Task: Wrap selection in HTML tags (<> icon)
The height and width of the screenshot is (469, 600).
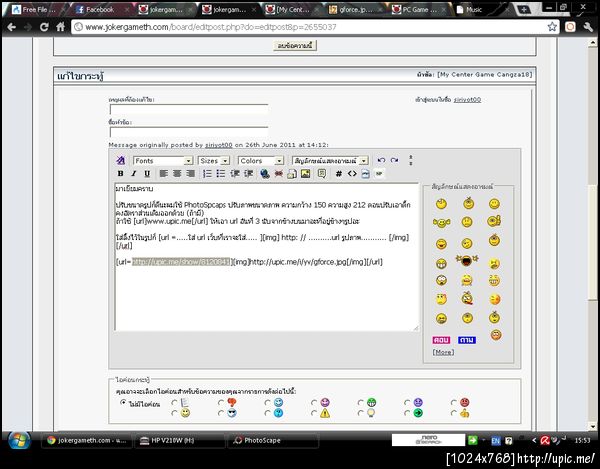Action: click(352, 174)
